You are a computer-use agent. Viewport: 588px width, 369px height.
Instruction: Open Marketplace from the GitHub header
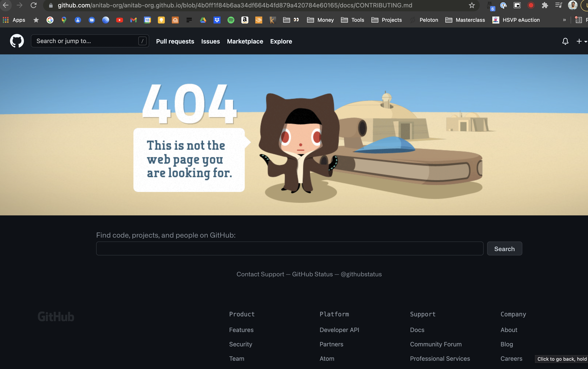tap(245, 41)
